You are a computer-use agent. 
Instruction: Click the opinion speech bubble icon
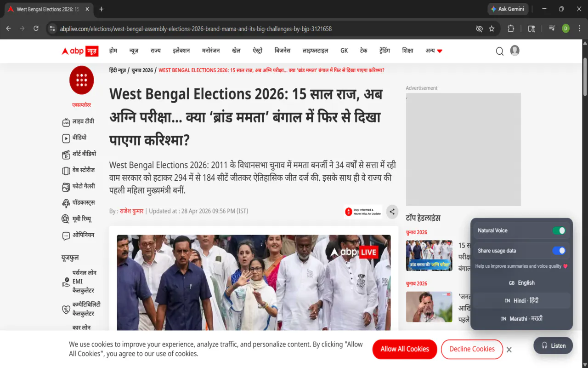[66, 236]
